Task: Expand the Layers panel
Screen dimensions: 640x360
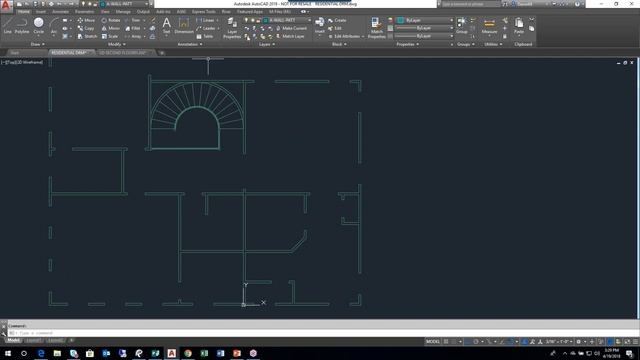Action: pos(267,44)
